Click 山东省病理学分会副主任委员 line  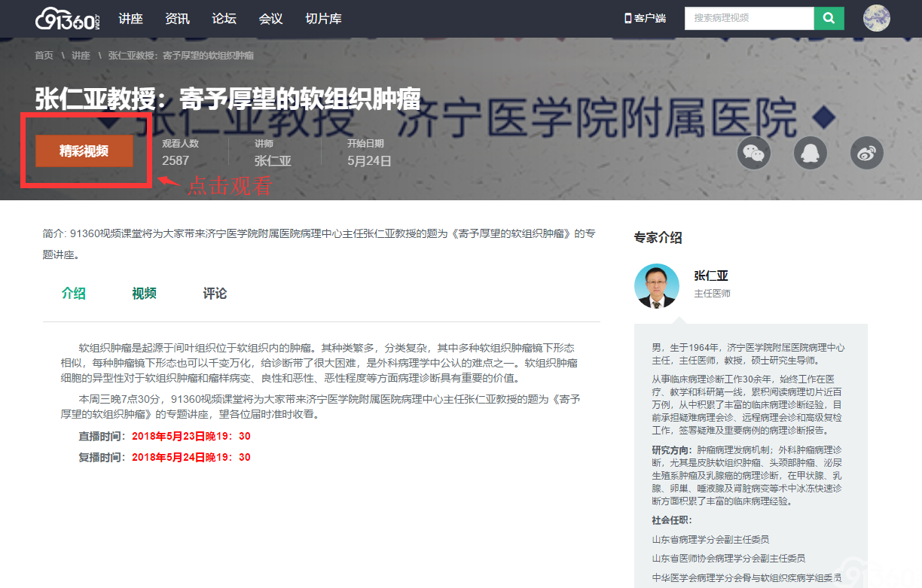[x=711, y=540]
